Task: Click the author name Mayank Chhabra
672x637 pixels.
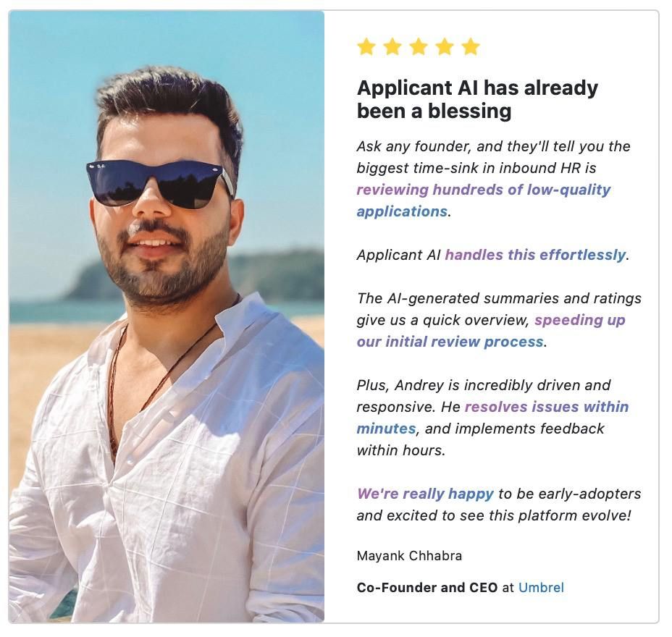Action: (x=409, y=556)
